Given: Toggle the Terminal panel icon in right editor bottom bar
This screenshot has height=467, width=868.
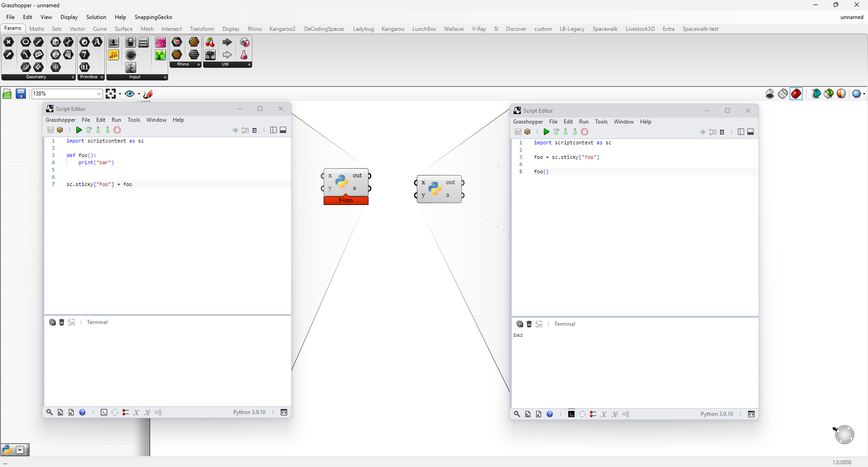Looking at the screenshot, I should 571,414.
